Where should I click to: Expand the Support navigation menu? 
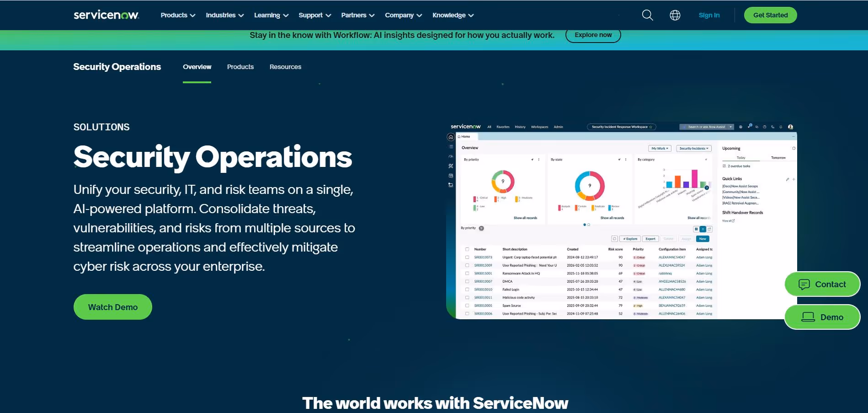pos(315,15)
